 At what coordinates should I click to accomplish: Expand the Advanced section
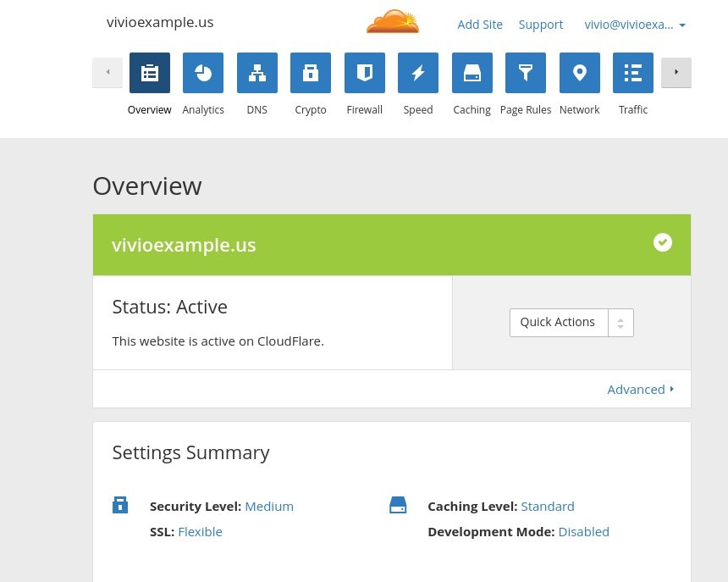click(640, 389)
